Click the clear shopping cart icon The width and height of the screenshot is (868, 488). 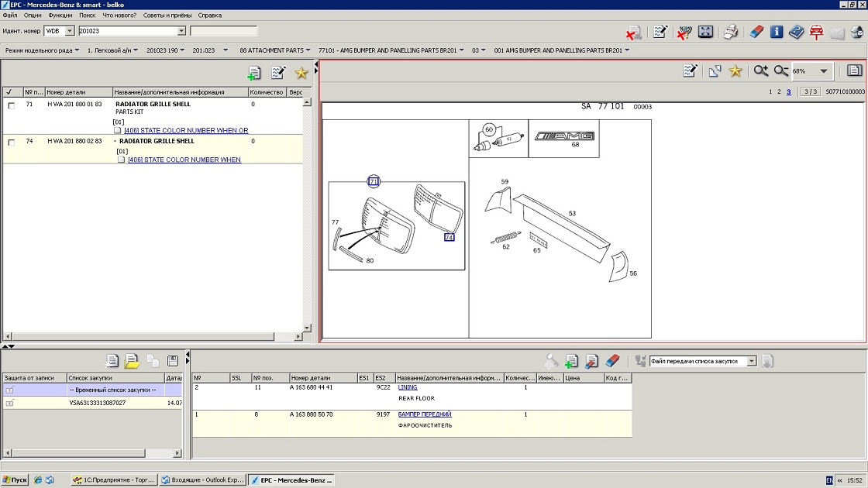coord(684,32)
